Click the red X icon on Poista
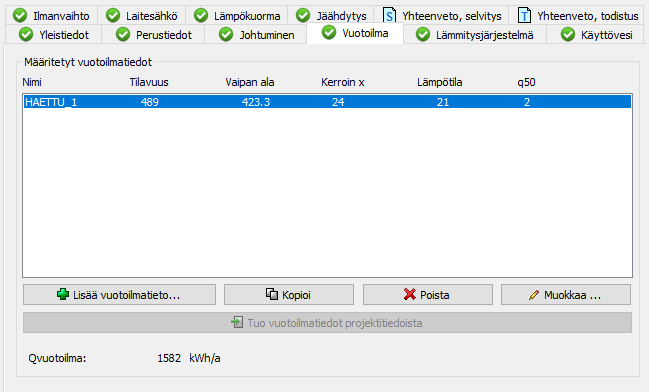 [410, 294]
